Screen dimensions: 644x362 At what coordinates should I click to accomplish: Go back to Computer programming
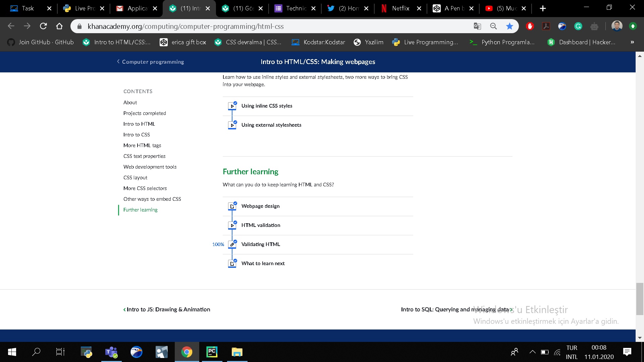(150, 62)
